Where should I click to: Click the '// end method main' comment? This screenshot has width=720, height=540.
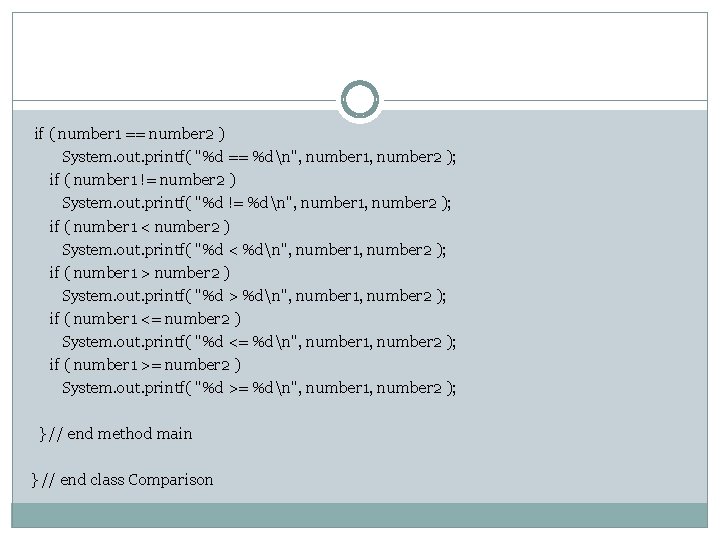[120, 434]
